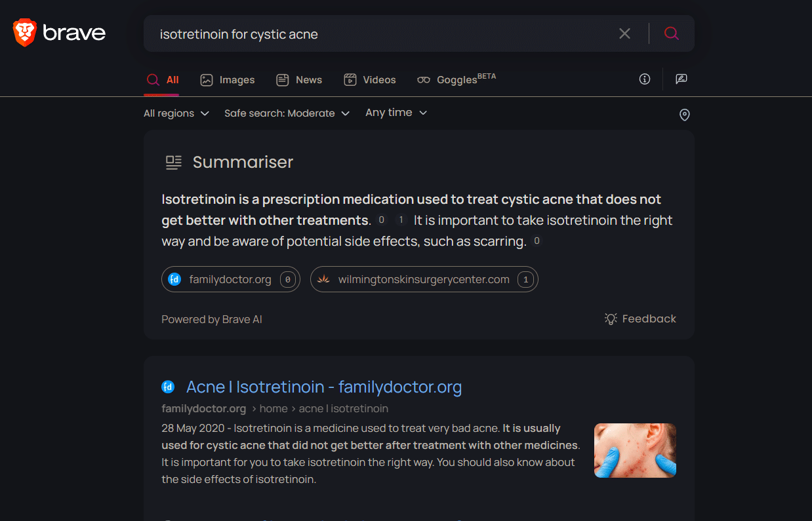812x521 pixels.
Task: Open Acne | Isotretinoin - familydoctor.org result
Action: tap(324, 387)
